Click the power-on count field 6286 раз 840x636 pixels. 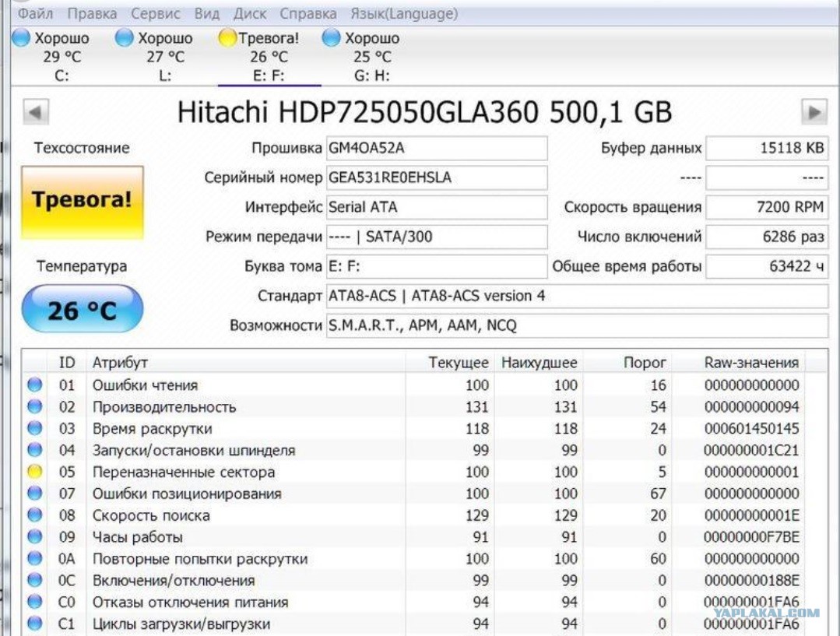767,237
